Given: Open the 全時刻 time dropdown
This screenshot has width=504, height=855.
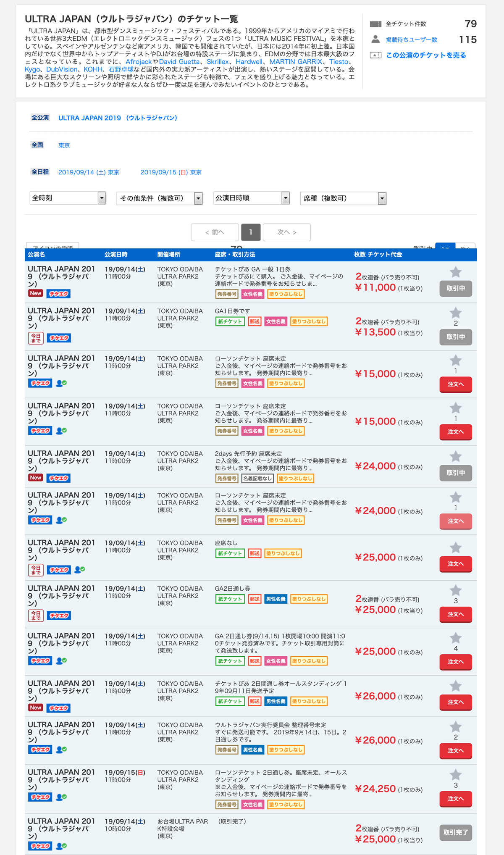Looking at the screenshot, I should point(68,198).
